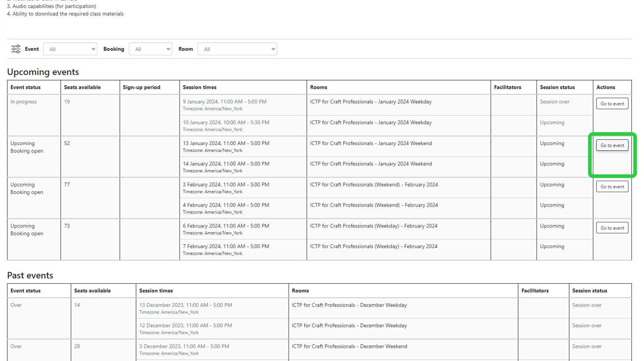Open the Event filter dropdown
The height and width of the screenshot is (361, 644).
(x=70, y=49)
